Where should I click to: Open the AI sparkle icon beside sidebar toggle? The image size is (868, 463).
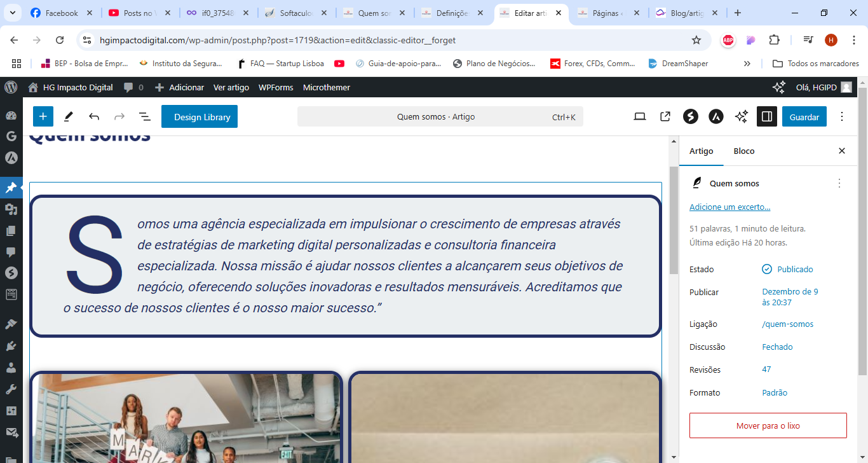point(742,116)
